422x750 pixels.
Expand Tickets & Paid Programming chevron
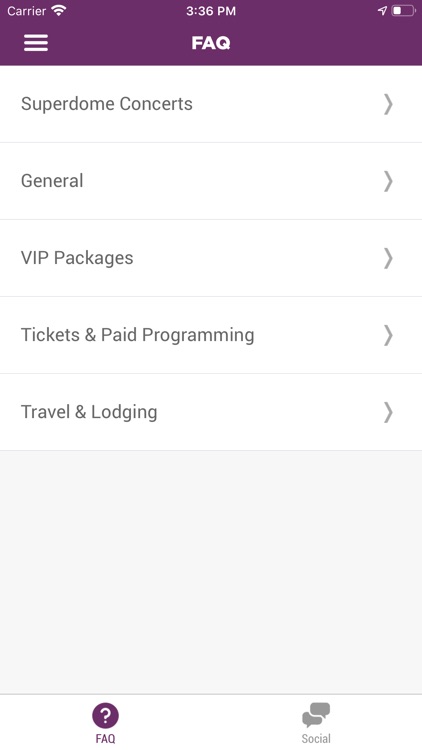tap(388, 335)
